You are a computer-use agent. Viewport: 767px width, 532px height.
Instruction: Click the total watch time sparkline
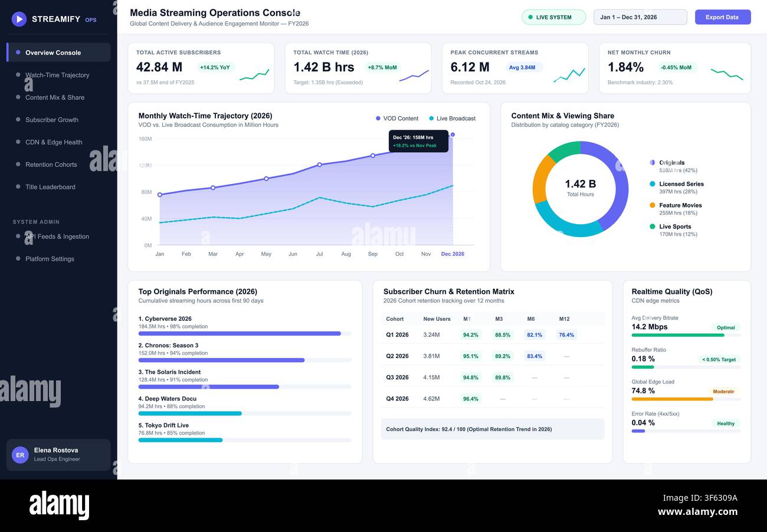coord(414,75)
